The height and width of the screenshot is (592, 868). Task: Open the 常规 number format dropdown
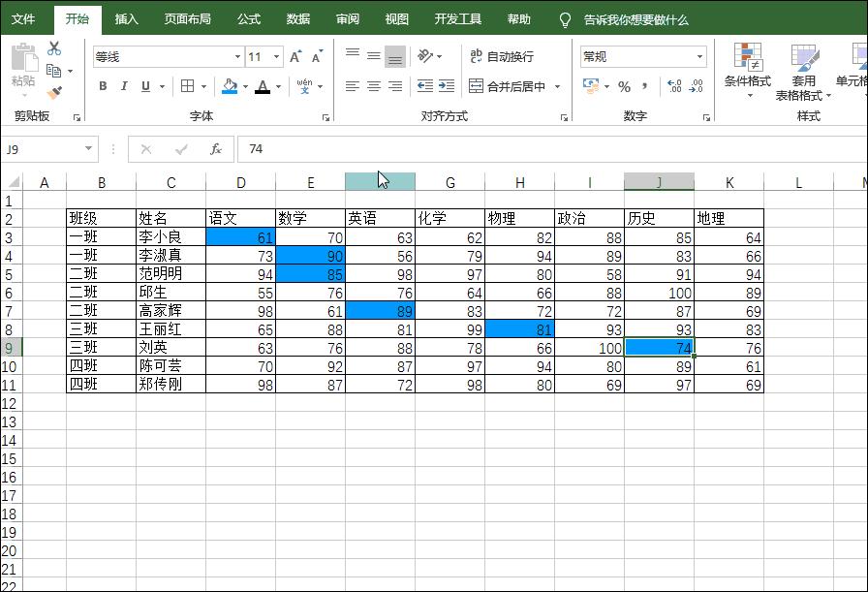[699, 57]
